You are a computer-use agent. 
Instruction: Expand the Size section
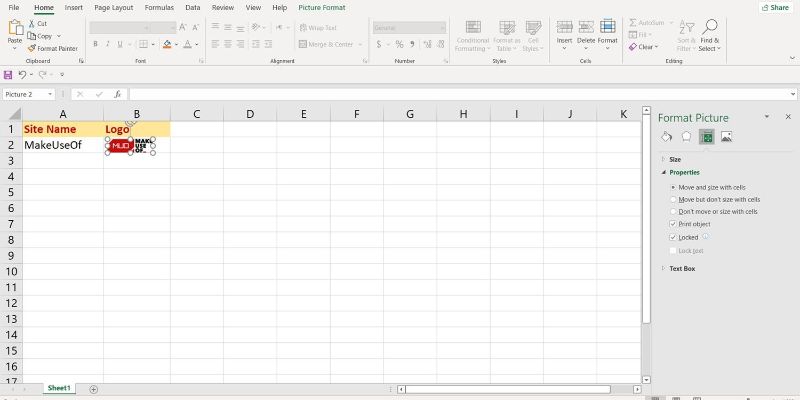[x=663, y=159]
